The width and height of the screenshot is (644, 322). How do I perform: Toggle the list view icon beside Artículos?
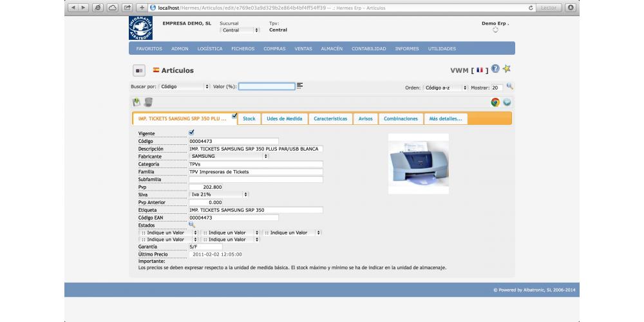click(x=139, y=71)
